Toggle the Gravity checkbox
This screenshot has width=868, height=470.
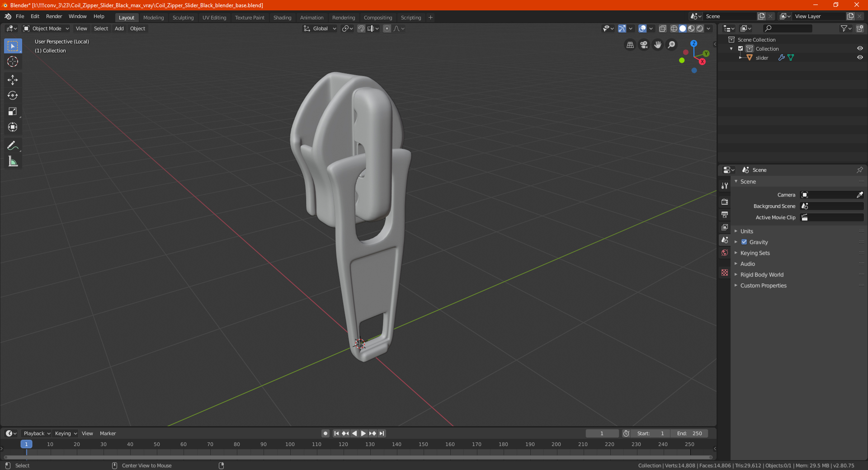click(744, 242)
